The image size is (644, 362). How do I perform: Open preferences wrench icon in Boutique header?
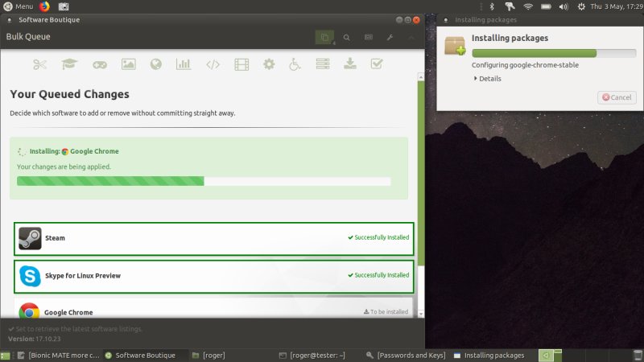[390, 37]
